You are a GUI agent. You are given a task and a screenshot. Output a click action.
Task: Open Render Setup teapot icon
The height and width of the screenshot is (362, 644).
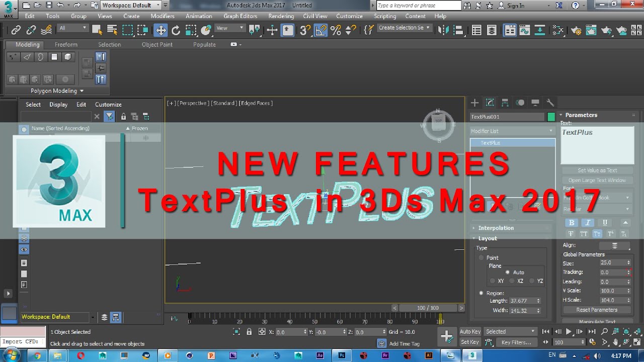click(576, 30)
